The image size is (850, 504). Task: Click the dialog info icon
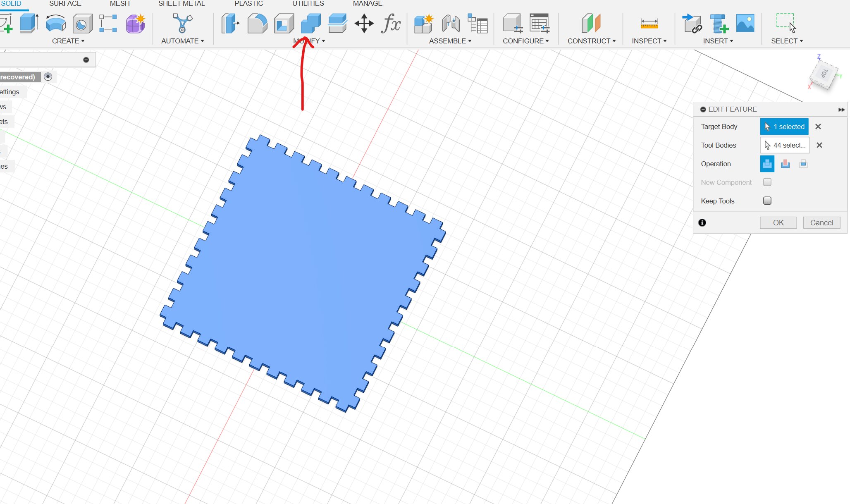point(702,223)
